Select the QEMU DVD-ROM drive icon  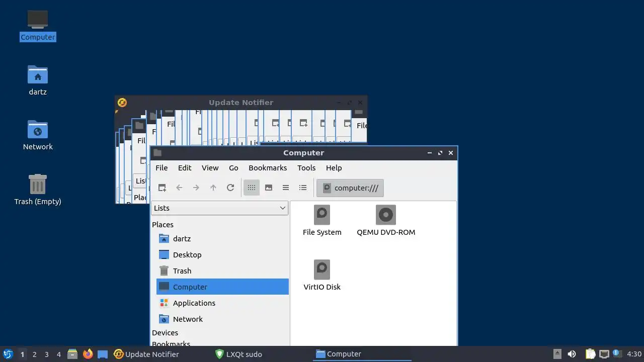(x=386, y=220)
